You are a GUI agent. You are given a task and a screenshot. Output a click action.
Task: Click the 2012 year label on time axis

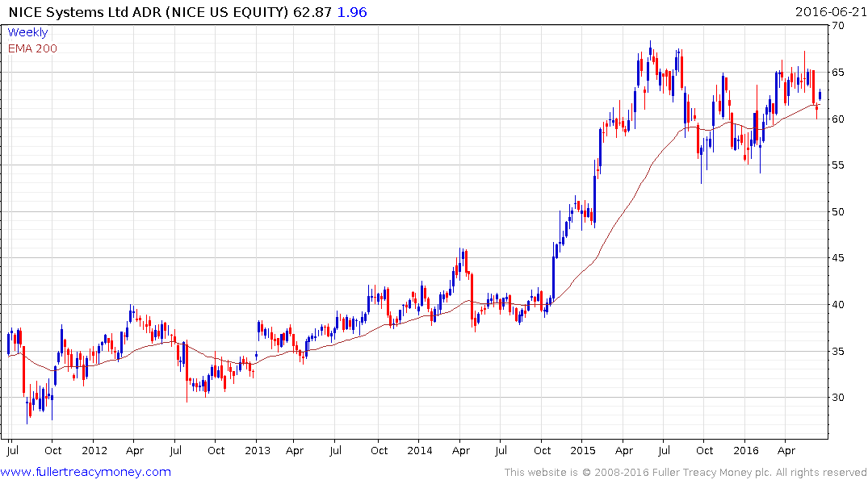pos(94,450)
